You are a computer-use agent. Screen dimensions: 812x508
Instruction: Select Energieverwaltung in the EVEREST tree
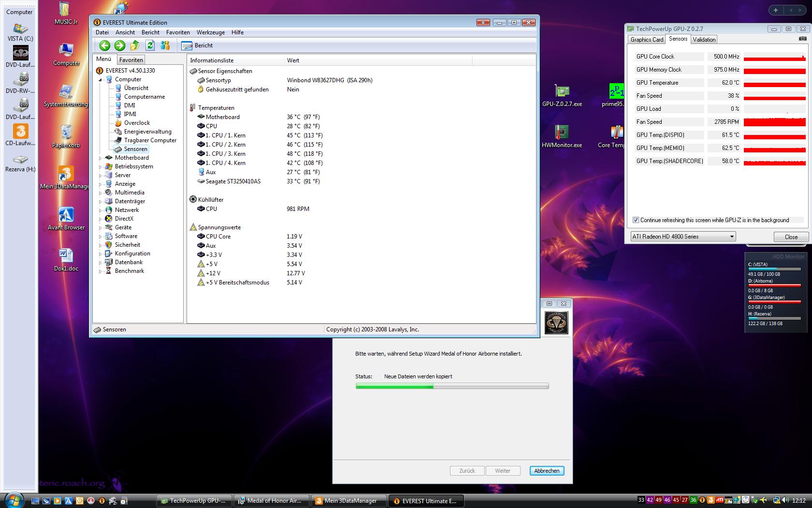[x=147, y=132]
